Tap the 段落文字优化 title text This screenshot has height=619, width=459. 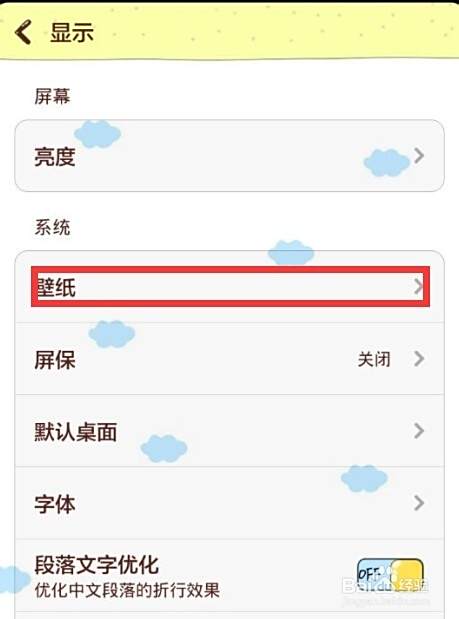tap(97, 565)
